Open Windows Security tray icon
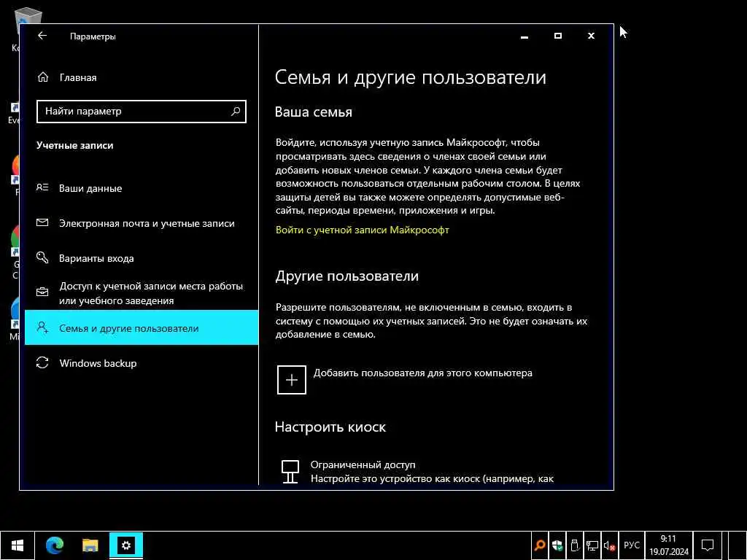747x560 pixels. pyautogui.click(x=557, y=545)
